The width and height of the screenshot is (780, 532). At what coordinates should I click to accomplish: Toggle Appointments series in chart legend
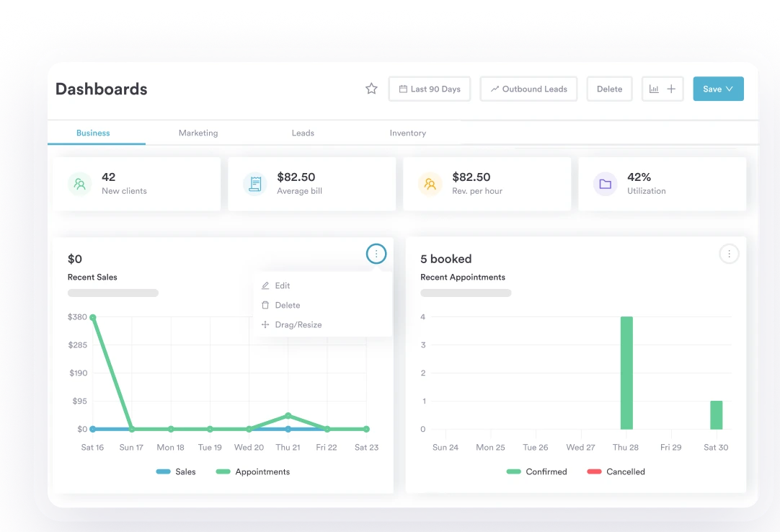point(254,471)
